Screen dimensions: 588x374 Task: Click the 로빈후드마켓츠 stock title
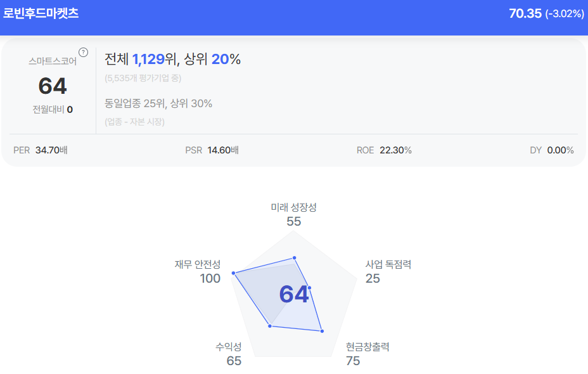41,13
